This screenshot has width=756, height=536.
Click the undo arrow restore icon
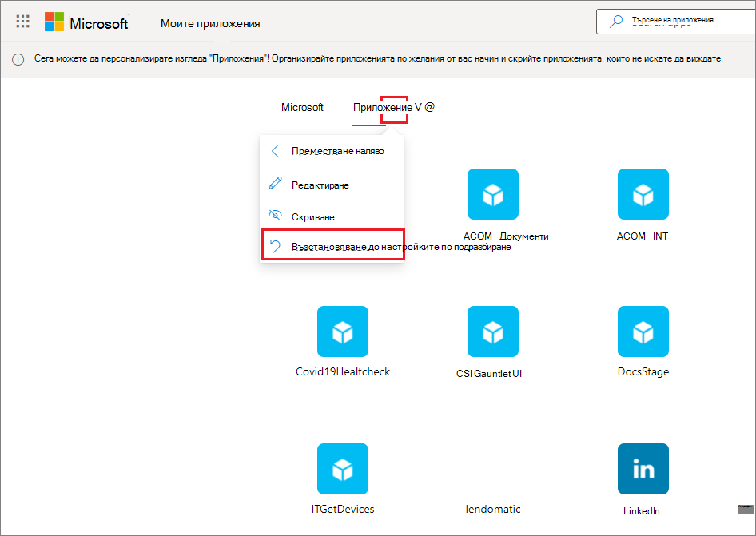click(x=275, y=246)
